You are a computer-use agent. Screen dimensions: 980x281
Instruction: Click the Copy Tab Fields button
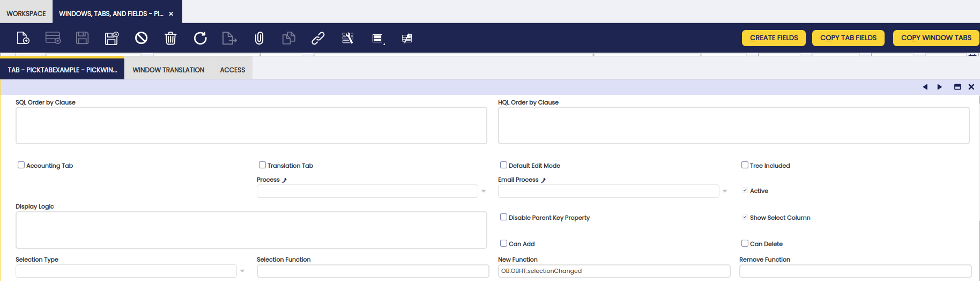click(x=848, y=38)
